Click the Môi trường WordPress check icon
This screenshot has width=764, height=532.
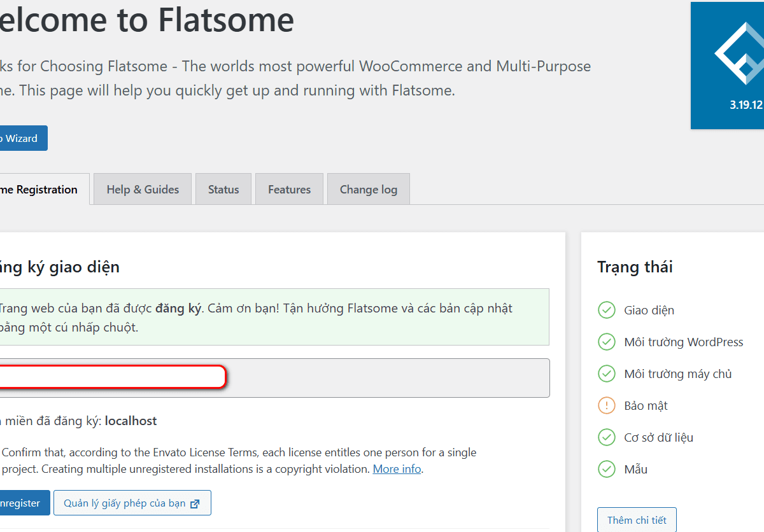click(x=607, y=342)
